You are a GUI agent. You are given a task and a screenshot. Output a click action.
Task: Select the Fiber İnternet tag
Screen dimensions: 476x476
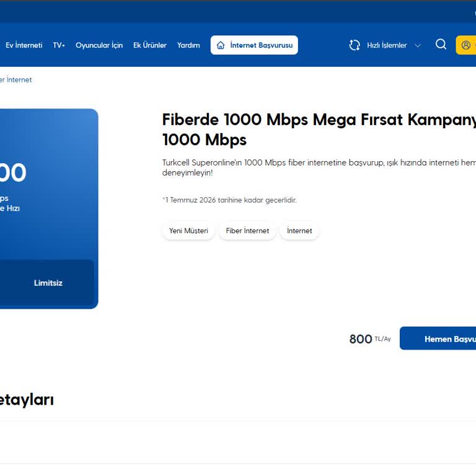coord(247,231)
